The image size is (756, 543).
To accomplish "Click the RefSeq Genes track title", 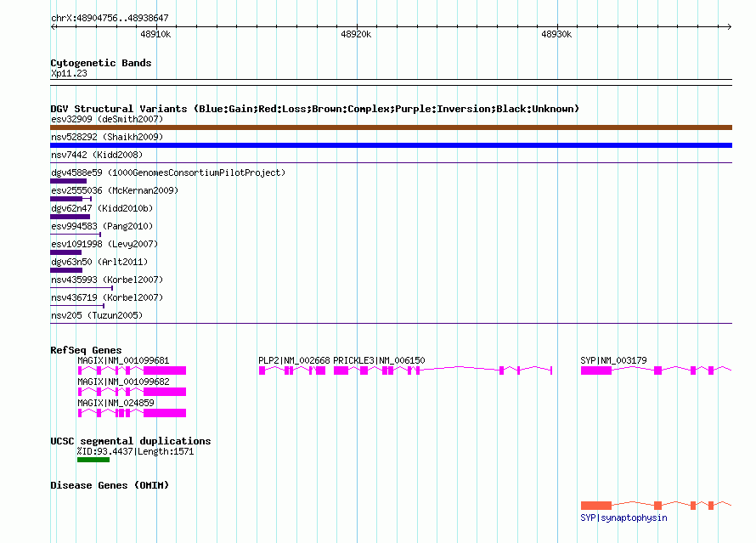I will tap(86, 350).
